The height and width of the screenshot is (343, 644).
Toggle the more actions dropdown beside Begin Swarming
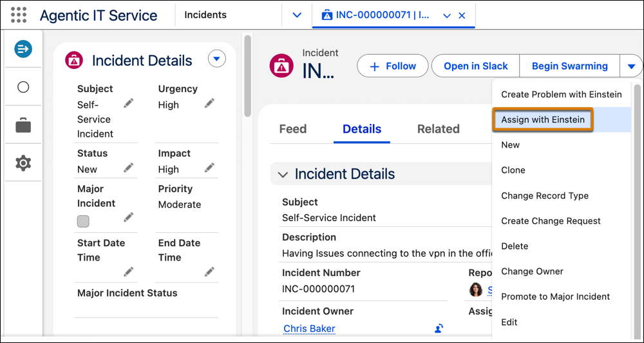pyautogui.click(x=631, y=66)
